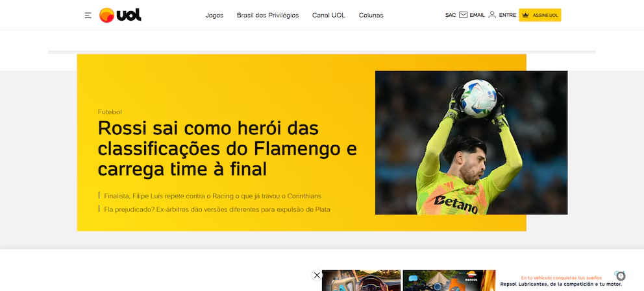
Task: Open Fla prejudicado ex-árbitros story
Action: point(217,209)
